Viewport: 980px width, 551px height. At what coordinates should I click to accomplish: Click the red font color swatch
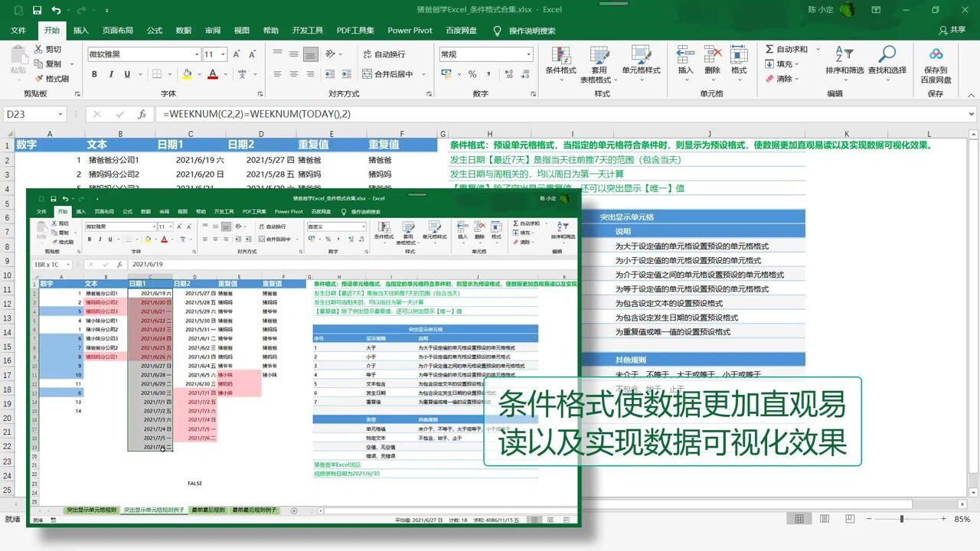[x=213, y=74]
